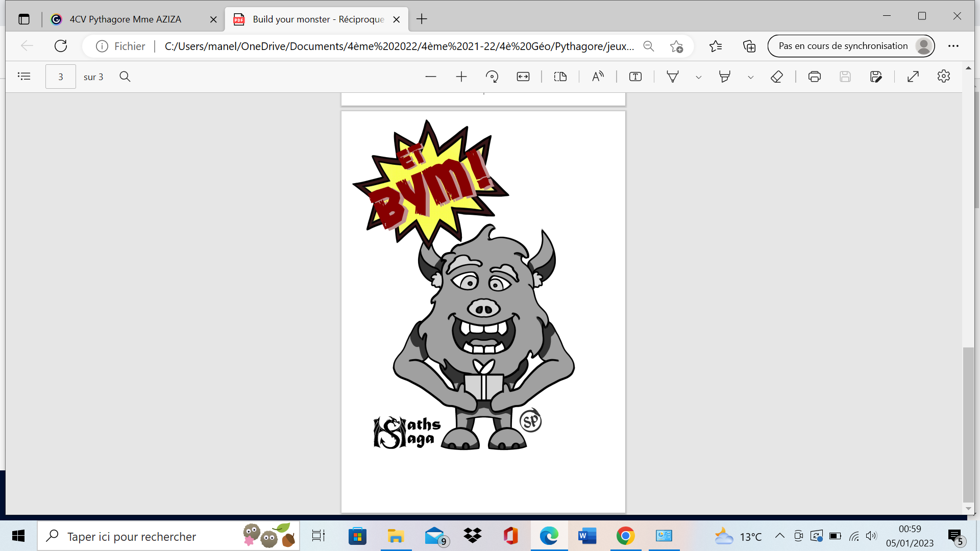Click the Save as icon
This screenshot has width=980, height=551.
tap(876, 77)
